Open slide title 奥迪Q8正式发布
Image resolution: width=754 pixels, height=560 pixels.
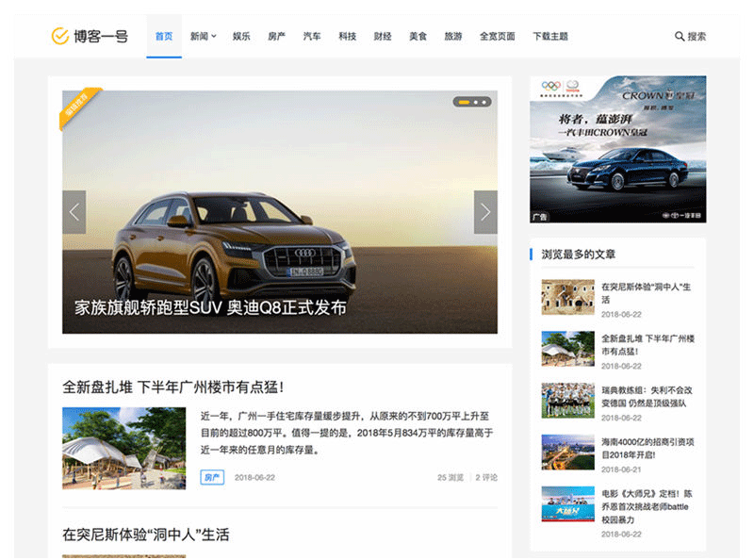click(210, 307)
